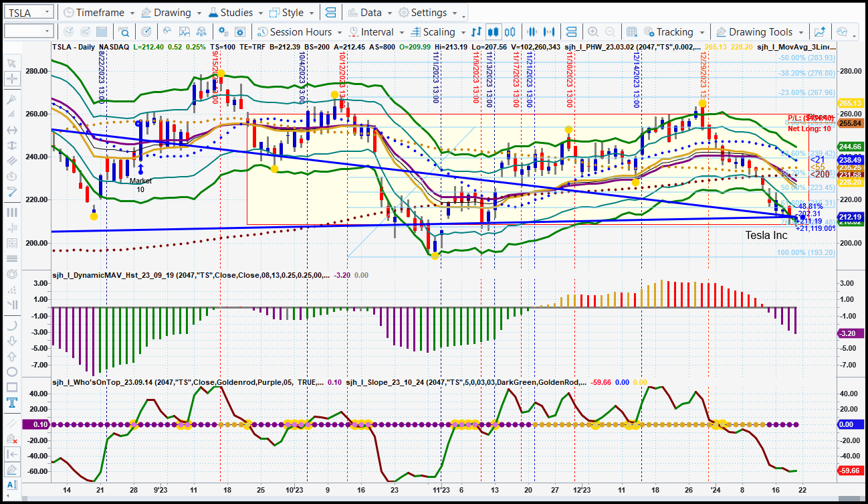Click the 8/22/2023 13:00 date marker
The width and height of the screenshot is (868, 504).
pos(102,76)
